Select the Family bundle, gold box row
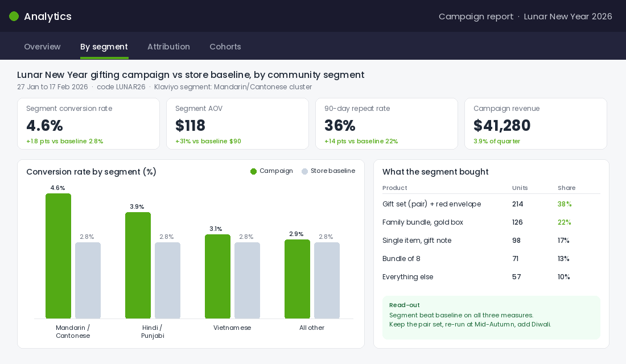Image resolution: width=626 pixels, height=364 pixels. [x=492, y=222]
